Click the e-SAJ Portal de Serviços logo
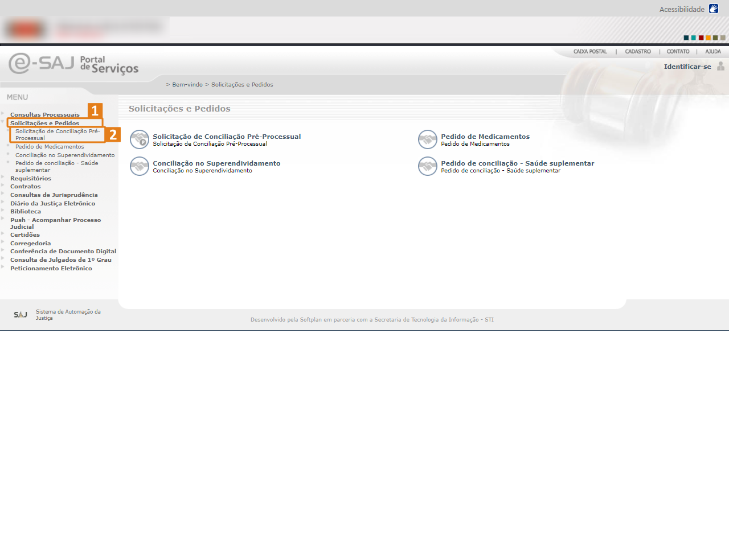 (73, 64)
